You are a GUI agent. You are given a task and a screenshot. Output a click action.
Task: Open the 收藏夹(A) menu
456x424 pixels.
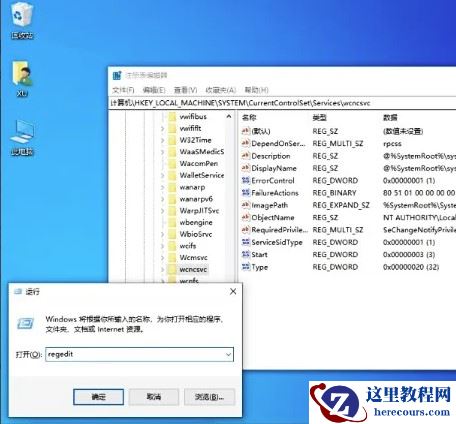(221, 90)
